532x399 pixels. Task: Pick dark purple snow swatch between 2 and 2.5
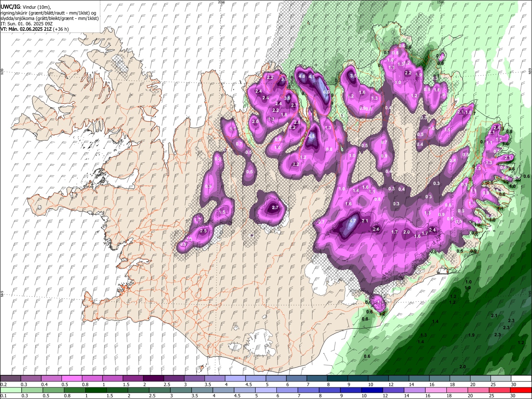(153, 379)
